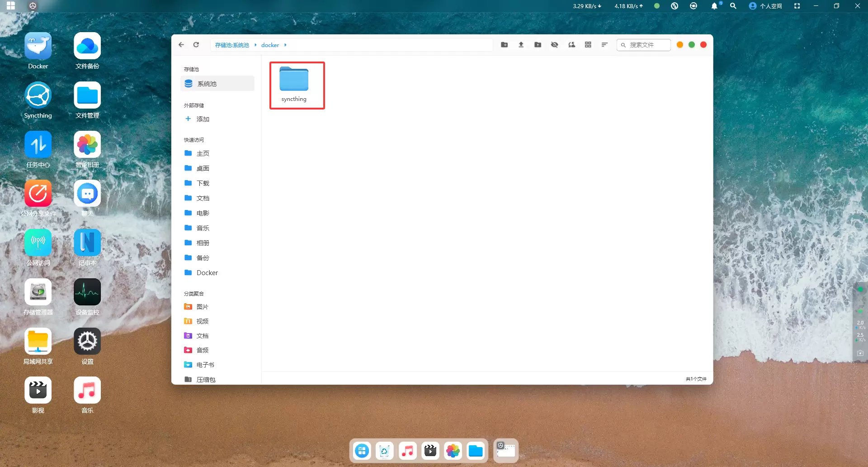The image size is (868, 467).
Task: Click 存储池:系统池 breadcrumb link
Action: pyautogui.click(x=232, y=45)
